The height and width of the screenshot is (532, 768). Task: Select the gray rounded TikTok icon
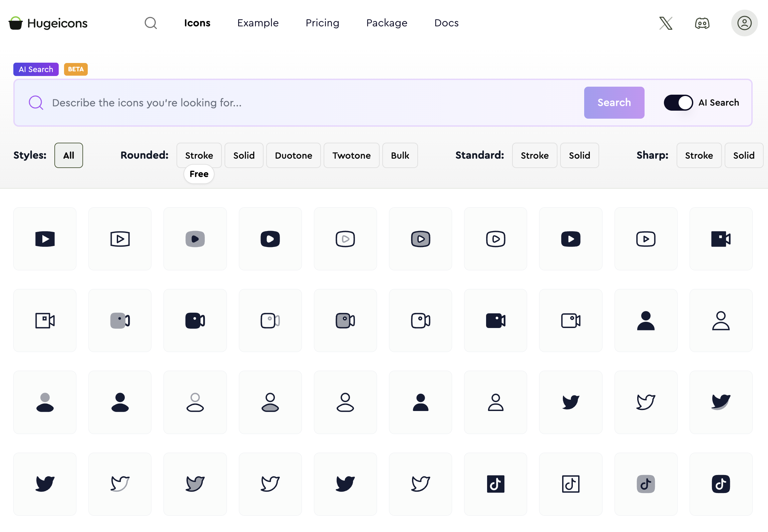click(646, 484)
